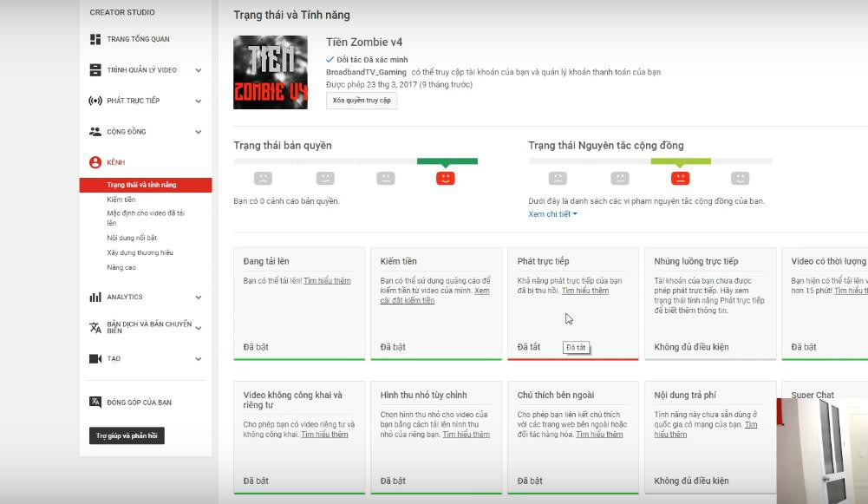Viewport: 868px width, 504px height.
Task: Click the Đóng Góp Của Bạn icon
Action: coord(95,403)
